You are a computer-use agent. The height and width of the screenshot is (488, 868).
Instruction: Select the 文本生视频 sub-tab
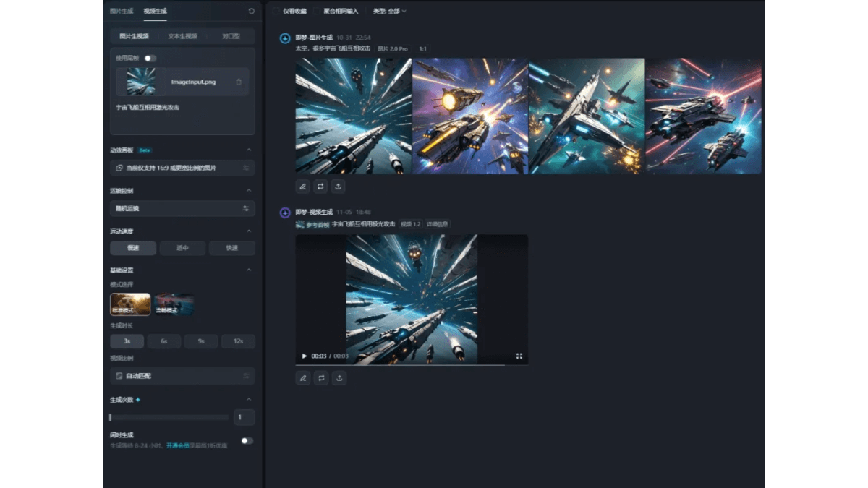tap(182, 35)
